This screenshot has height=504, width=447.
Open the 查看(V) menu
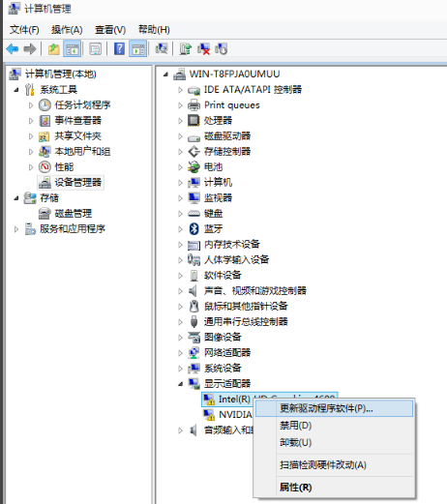coord(110,30)
